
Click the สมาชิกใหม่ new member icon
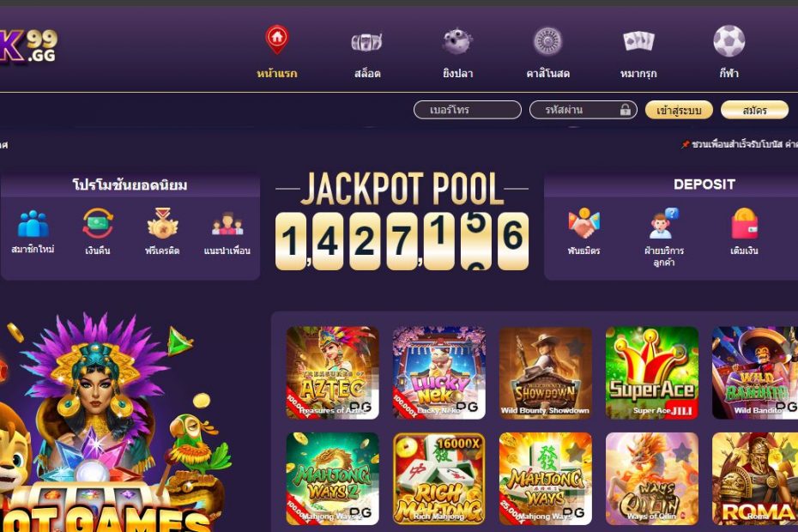pos(33,224)
